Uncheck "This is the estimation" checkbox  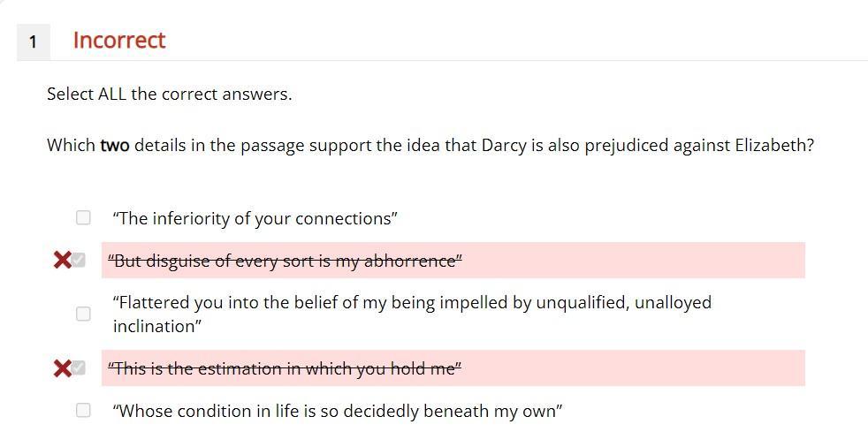coord(80,367)
